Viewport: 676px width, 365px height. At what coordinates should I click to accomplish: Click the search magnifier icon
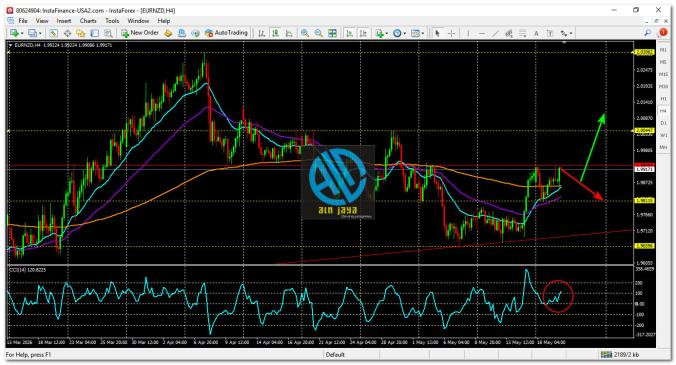click(648, 33)
